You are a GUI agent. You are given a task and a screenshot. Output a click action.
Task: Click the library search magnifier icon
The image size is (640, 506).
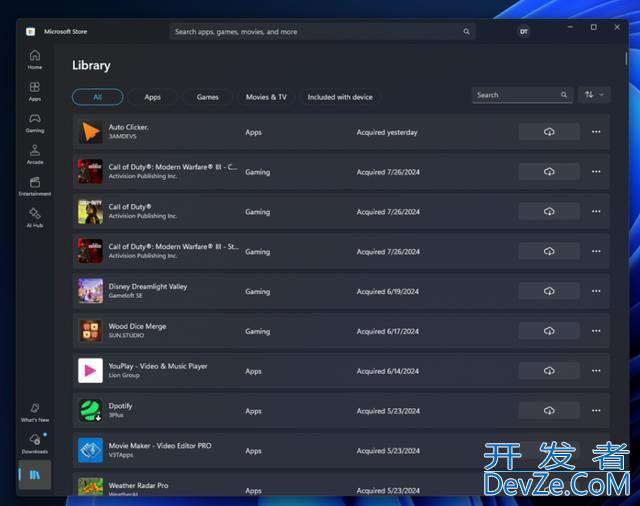[x=564, y=95]
